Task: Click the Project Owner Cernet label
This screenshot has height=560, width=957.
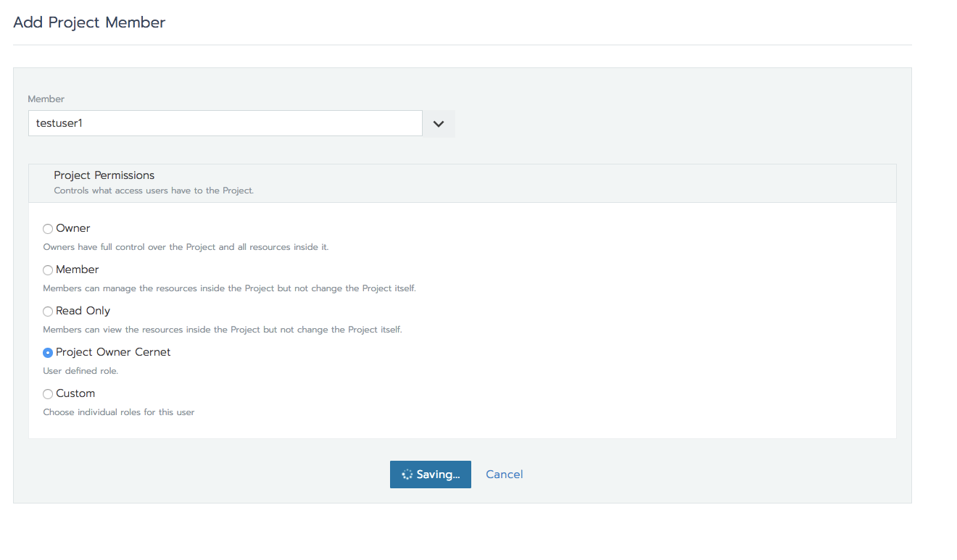Action: pyautogui.click(x=112, y=352)
